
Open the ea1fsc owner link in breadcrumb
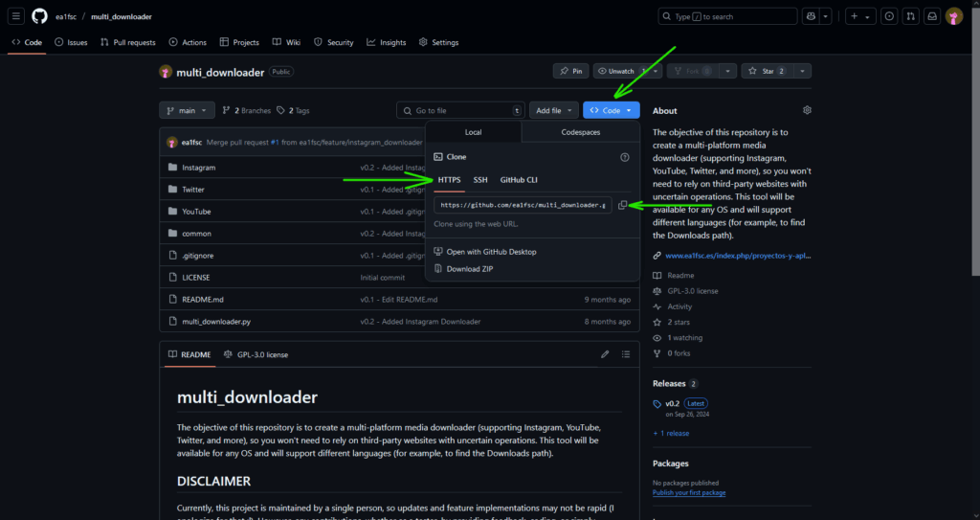point(66,17)
